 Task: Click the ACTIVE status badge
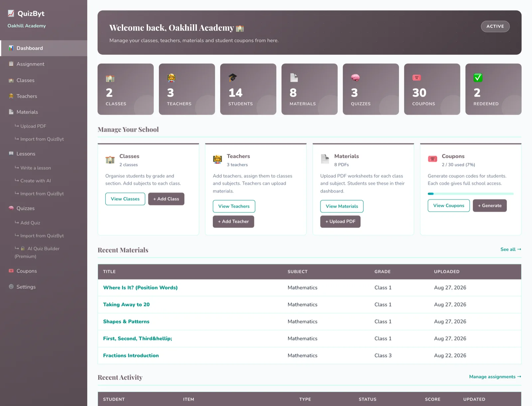coord(495,27)
